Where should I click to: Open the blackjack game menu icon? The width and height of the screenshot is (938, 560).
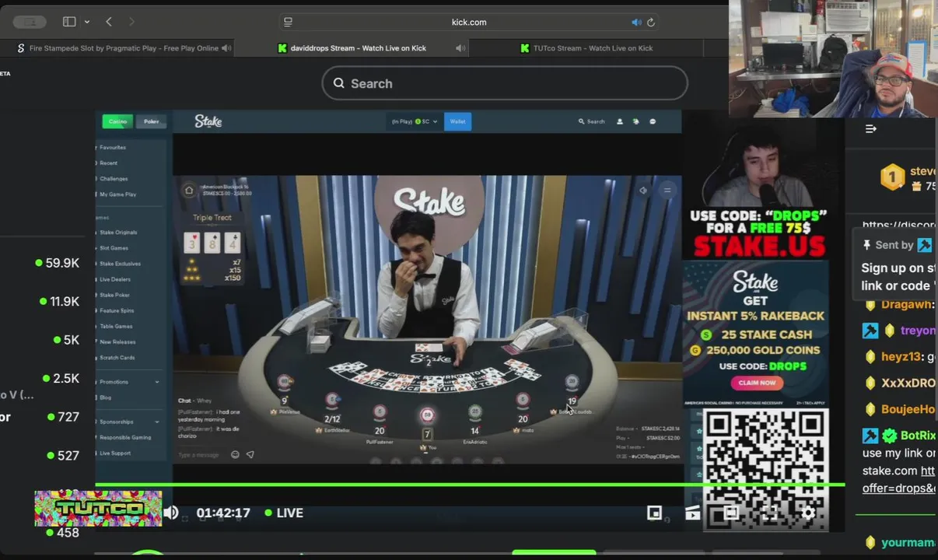click(x=667, y=190)
